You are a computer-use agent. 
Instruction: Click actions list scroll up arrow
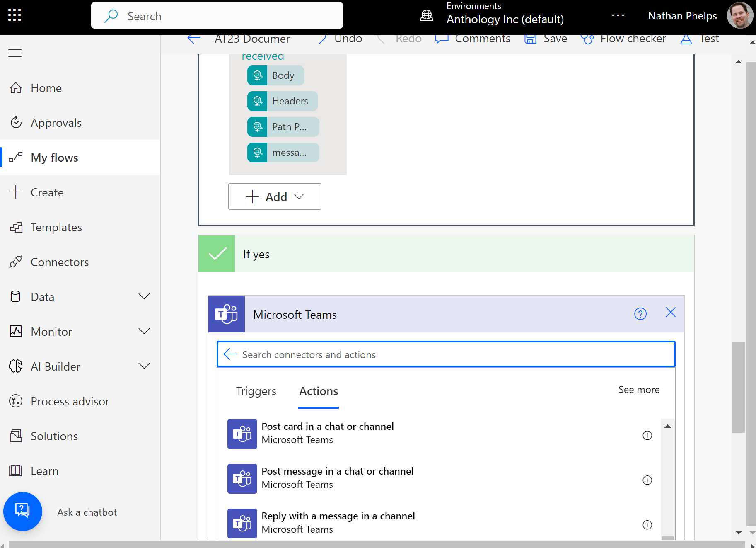[x=668, y=426]
